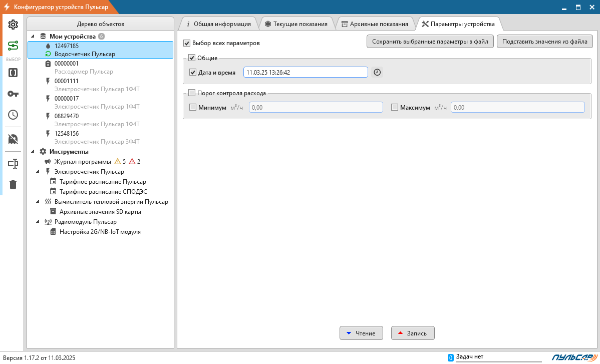Set current time with the clock button
The image size is (600, 364).
(377, 72)
